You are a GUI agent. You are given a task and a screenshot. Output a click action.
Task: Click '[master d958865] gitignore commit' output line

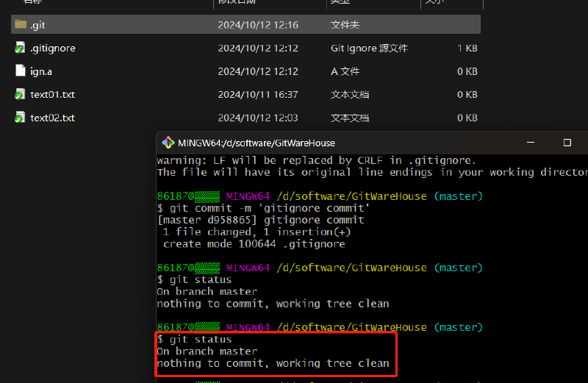[x=261, y=221]
